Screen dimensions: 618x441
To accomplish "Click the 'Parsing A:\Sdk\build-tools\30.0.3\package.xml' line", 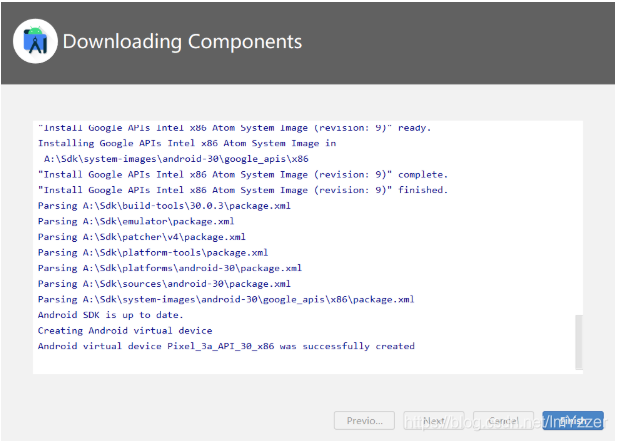I will (164, 206).
